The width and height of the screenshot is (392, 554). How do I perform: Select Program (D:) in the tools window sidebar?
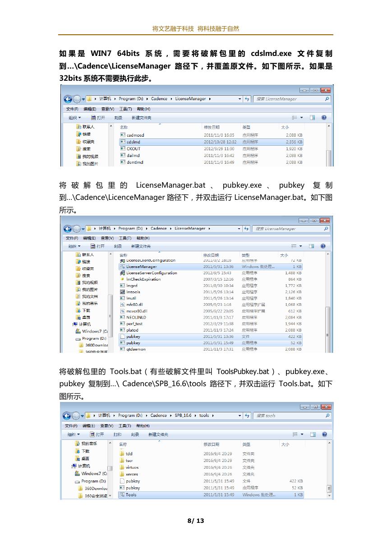tap(90, 481)
